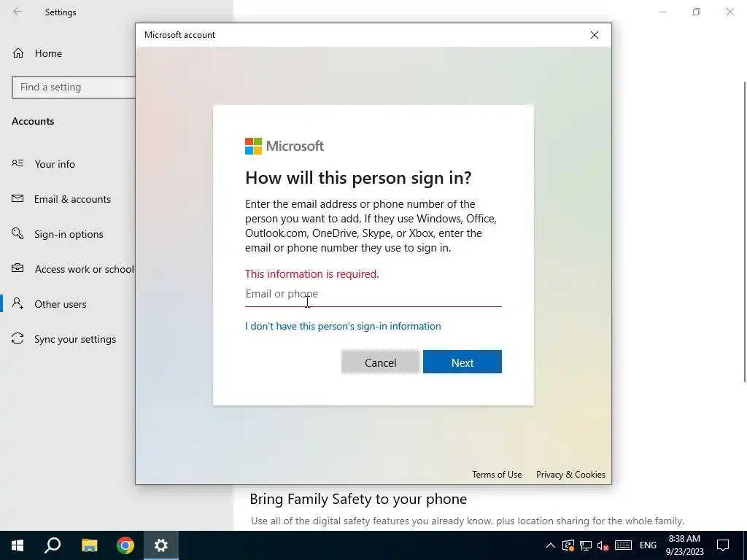Viewport: 747px width, 560px height.
Task: Open the clock showing 8:38 AM
Action: tap(684, 545)
